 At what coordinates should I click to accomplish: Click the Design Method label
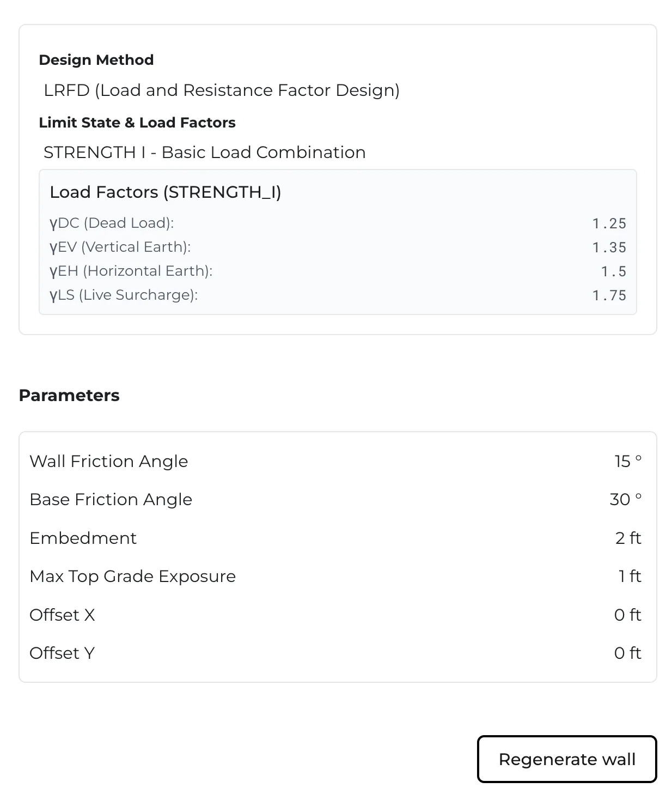click(x=96, y=60)
